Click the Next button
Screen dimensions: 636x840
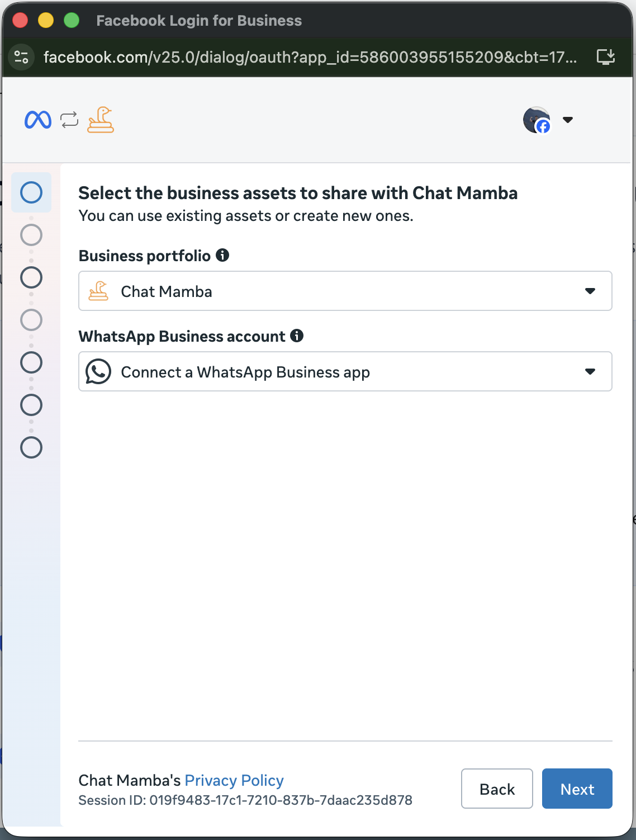[x=577, y=789]
